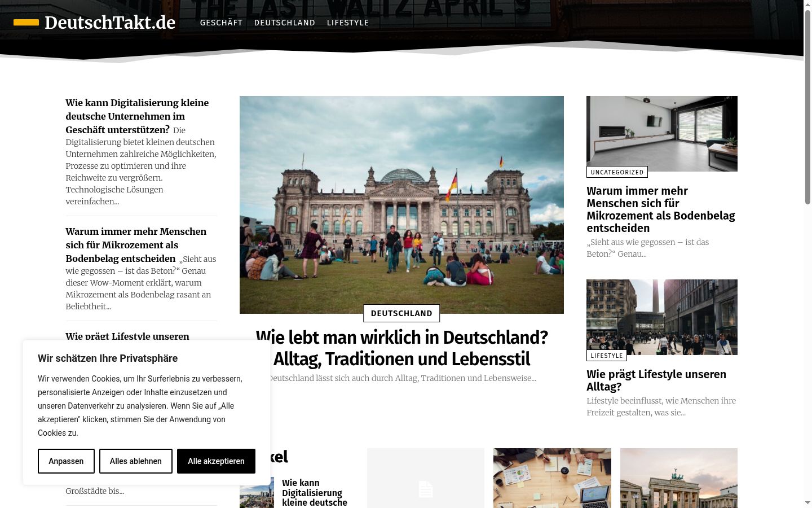Click the LIFESTYLE category badge on the city photo
This screenshot has width=812, height=508.
(x=607, y=356)
